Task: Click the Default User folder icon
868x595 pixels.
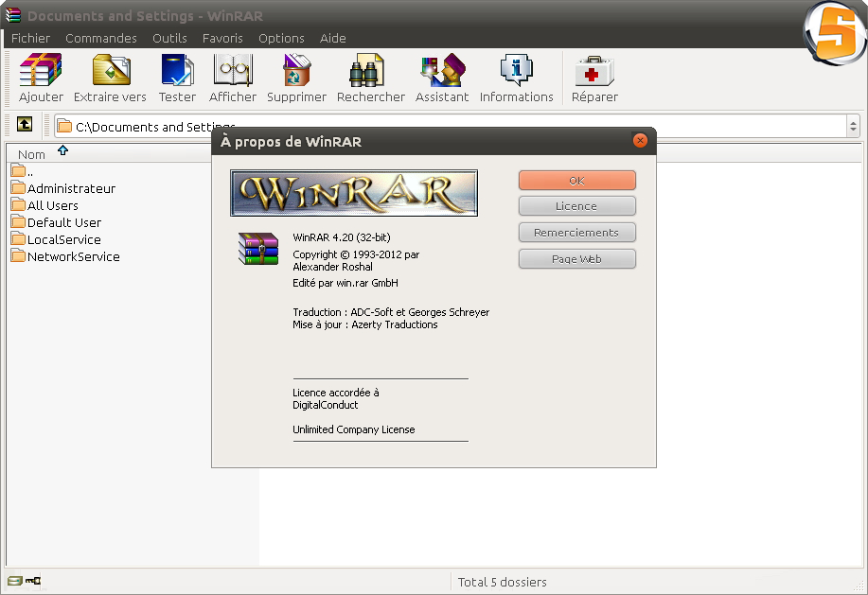Action: click(18, 221)
